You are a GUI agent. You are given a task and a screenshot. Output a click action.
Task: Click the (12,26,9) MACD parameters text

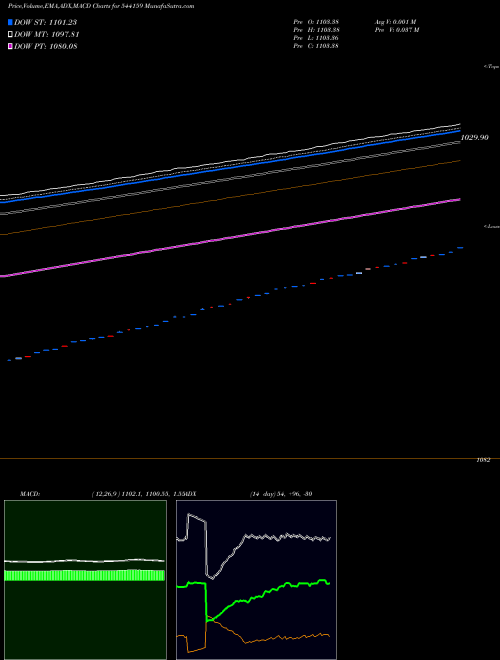139,494
